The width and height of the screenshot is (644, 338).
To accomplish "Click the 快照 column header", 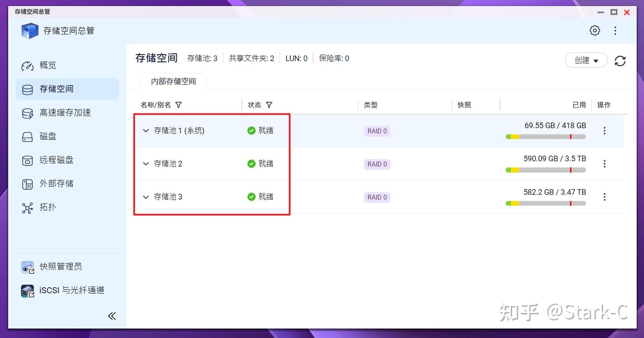I will pyautogui.click(x=464, y=105).
